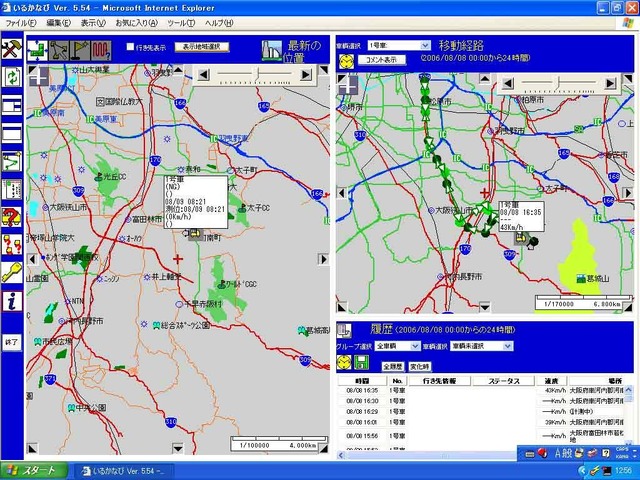Click the vehicle marker on right route map
The height and width of the screenshot is (480, 640).
520,238
